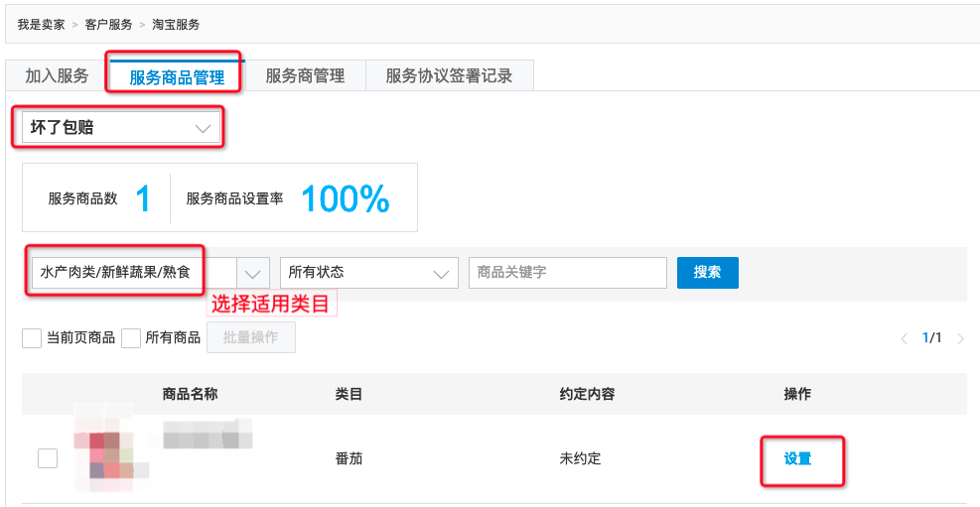The width and height of the screenshot is (980, 507).
Task: Click category dropdown chevron arrow
Action: (x=252, y=274)
